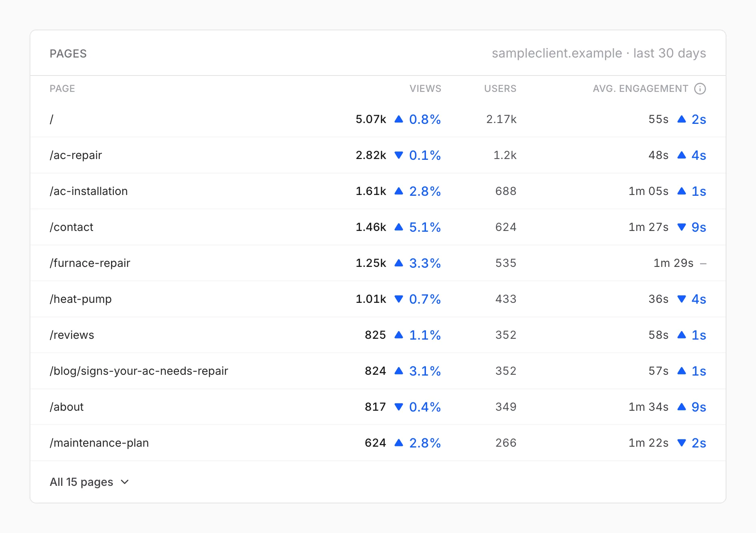Viewport: 756px width, 533px height.
Task: Select the /heat-pump page path
Action: (x=81, y=299)
